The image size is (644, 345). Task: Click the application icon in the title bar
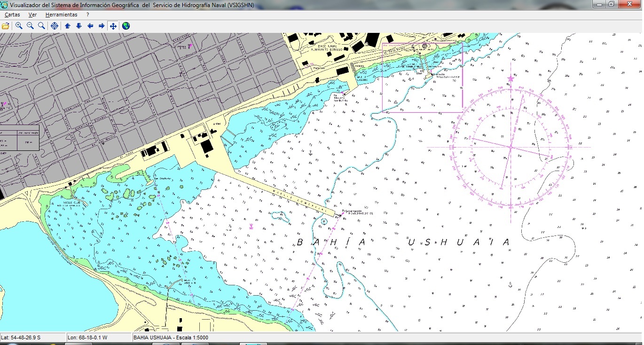coord(5,4)
